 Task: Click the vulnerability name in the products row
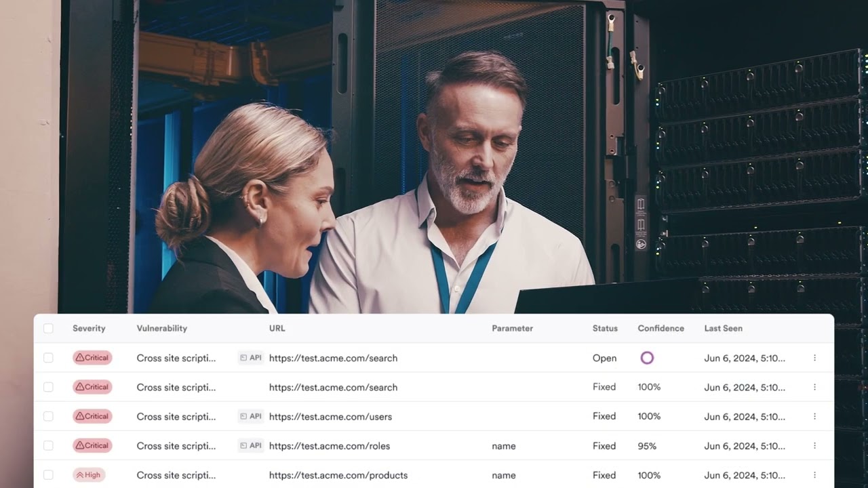click(176, 475)
